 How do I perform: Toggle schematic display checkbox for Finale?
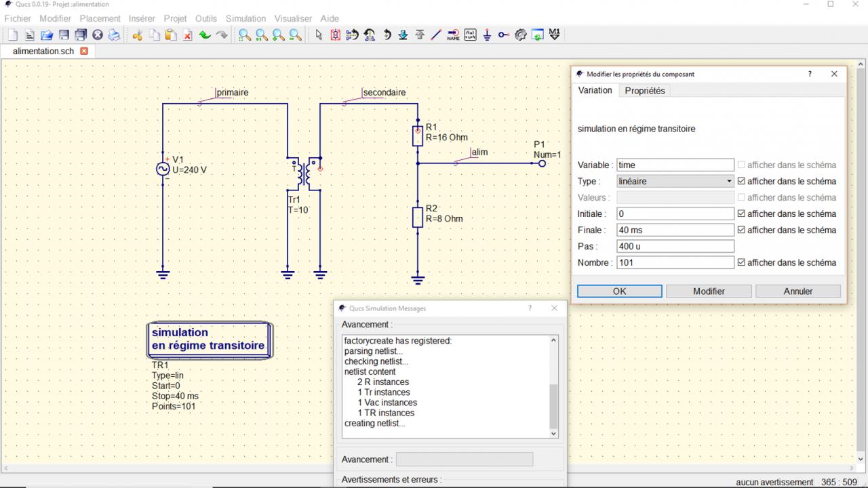[x=741, y=230]
